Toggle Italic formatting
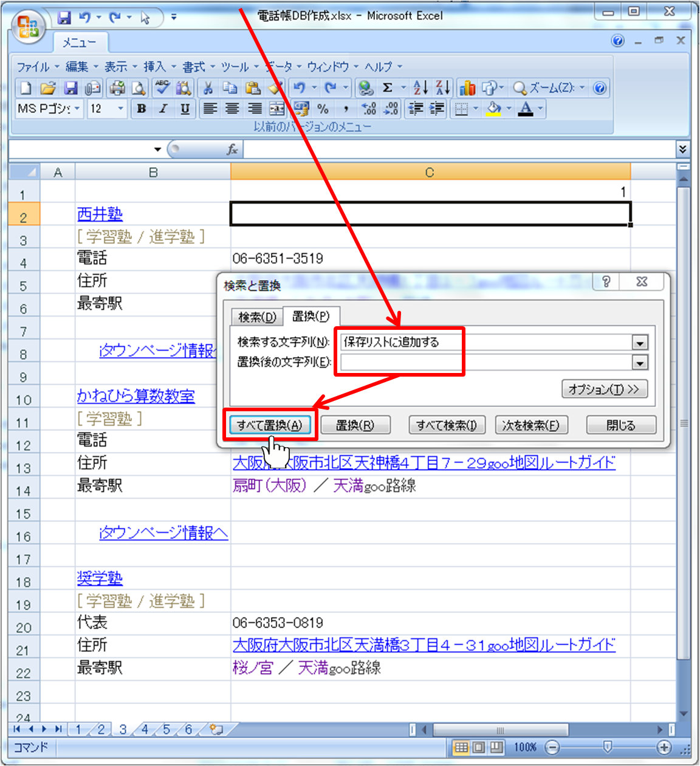 (163, 109)
